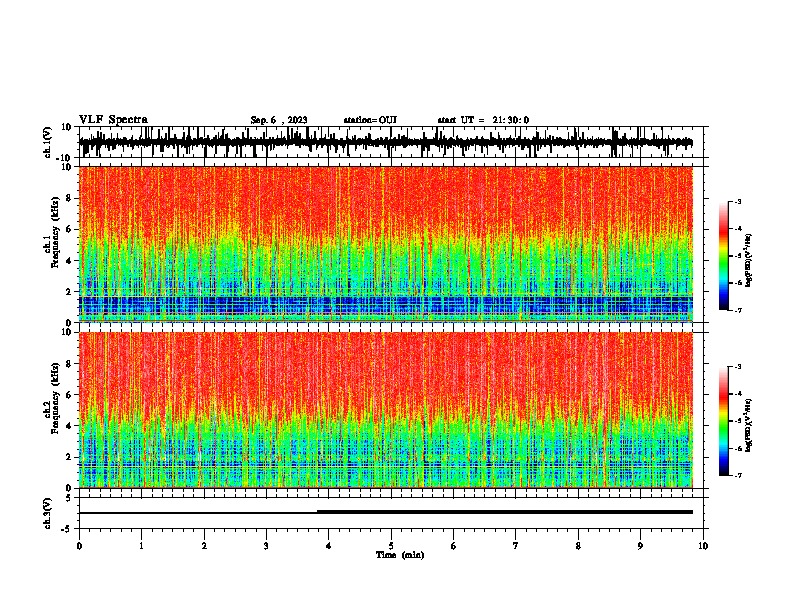Click the ch.2 "Frequency (kHz)" axis label
This screenshot has width=792, height=612.
[55, 398]
